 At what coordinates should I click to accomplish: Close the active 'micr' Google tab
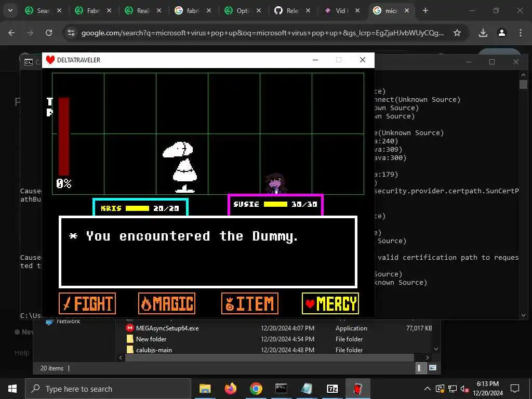(407, 10)
